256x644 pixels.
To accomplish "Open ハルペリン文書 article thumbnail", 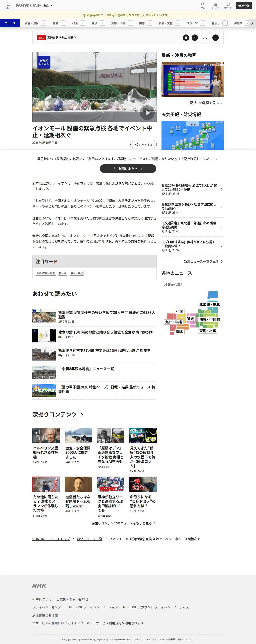I will (x=46, y=436).
